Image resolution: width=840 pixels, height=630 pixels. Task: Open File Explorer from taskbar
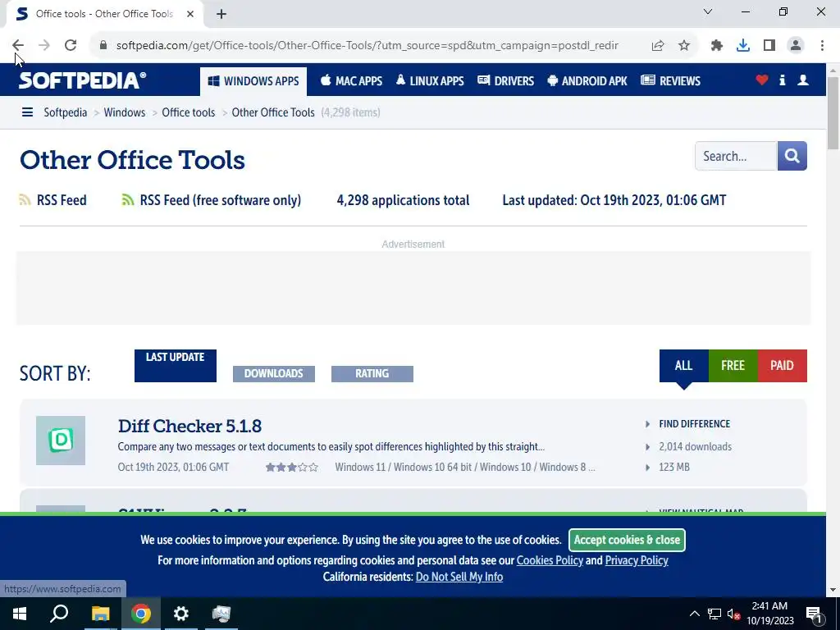[100, 614]
